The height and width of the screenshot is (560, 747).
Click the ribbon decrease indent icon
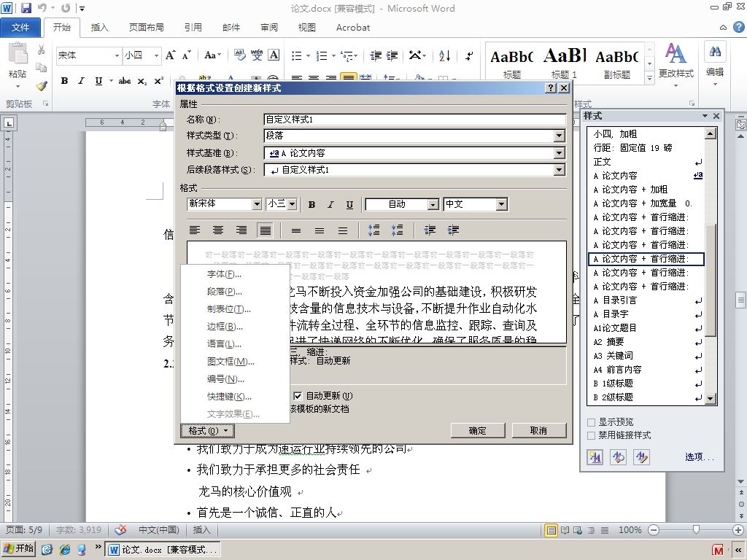pyautogui.click(x=376, y=55)
